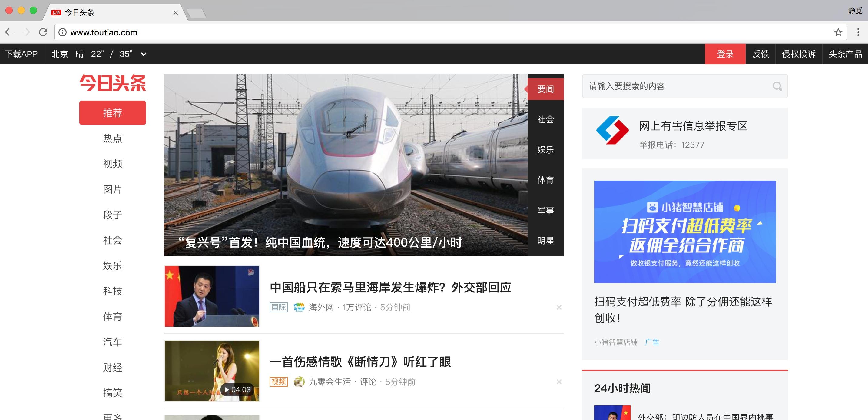Open 图片 channel in sidebar
Screen dimensions: 868x420
113,189
